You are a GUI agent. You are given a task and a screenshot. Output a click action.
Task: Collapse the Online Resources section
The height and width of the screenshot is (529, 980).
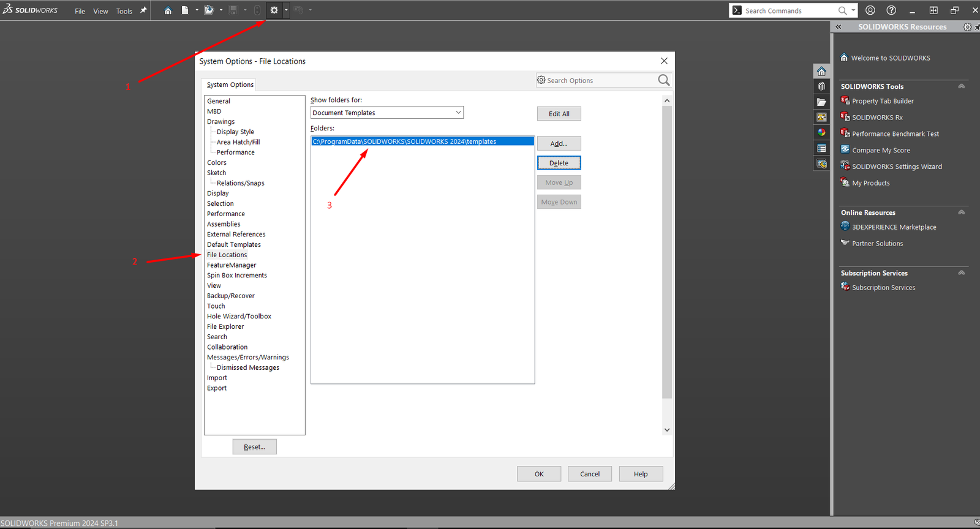(x=961, y=212)
